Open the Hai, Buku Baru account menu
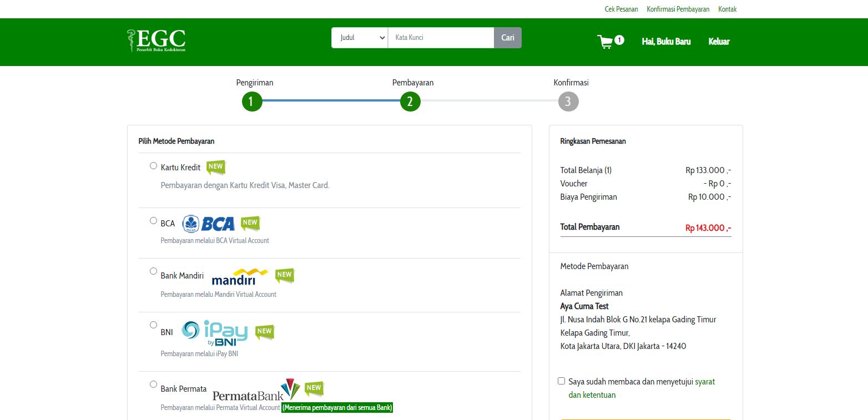The image size is (868, 420). tap(665, 42)
